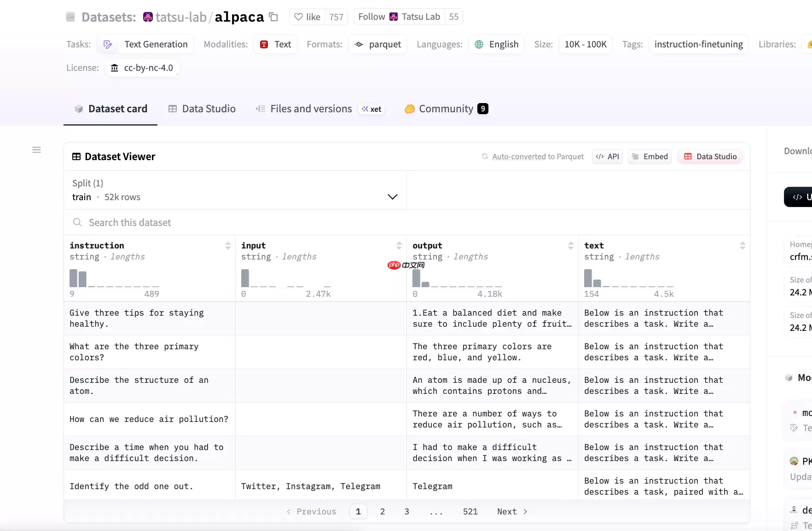Open the Community tab
The height and width of the screenshot is (531, 812).
click(446, 109)
